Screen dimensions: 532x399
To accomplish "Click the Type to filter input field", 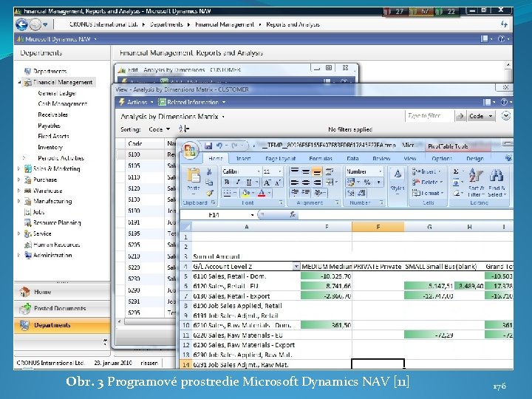I will coord(429,116).
